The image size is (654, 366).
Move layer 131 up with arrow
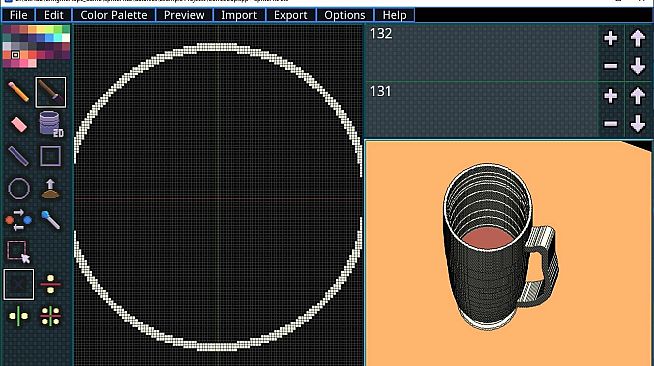pyautogui.click(x=638, y=96)
